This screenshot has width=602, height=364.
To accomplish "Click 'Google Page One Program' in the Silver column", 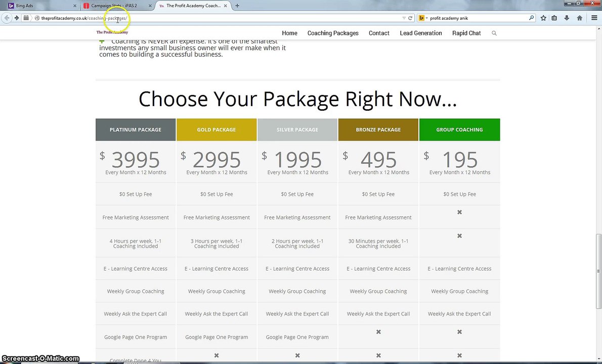I will [297, 337].
